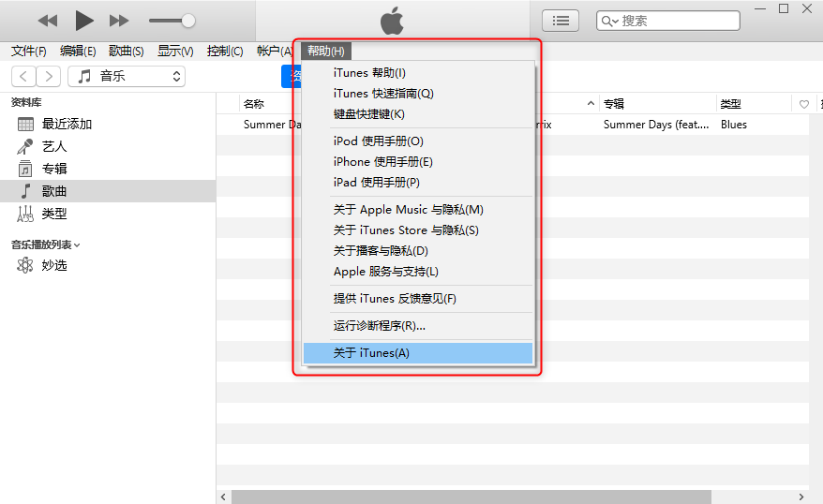Go forward with the right arrow button
The height and width of the screenshot is (504, 823).
point(49,76)
